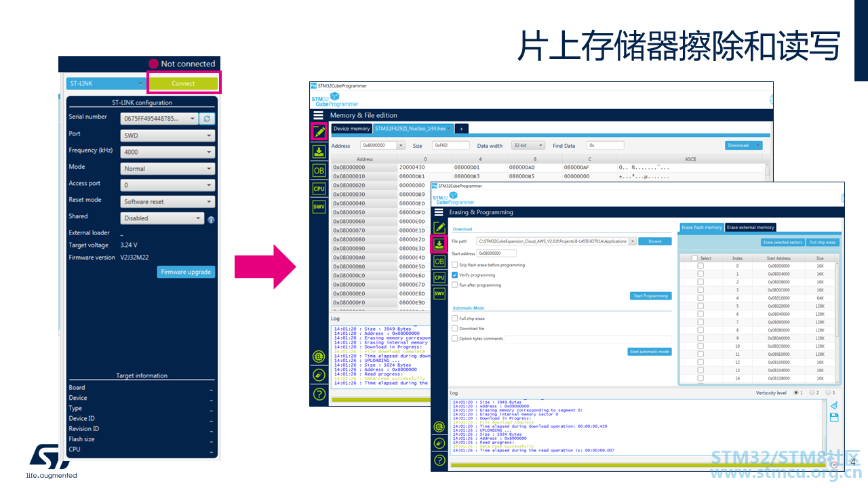868x488 pixels.
Task: Select sector index 4 checkbox (64K)
Action: 701,298
